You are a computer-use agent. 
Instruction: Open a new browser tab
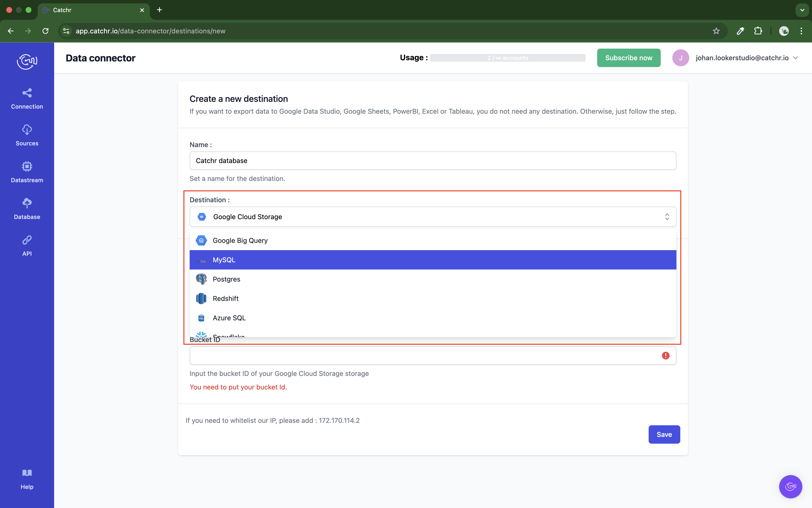[159, 10]
